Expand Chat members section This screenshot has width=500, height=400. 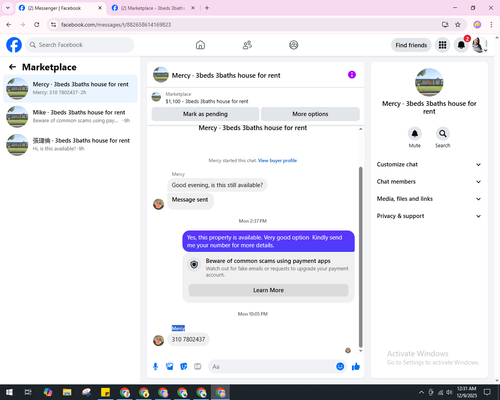[x=429, y=182]
